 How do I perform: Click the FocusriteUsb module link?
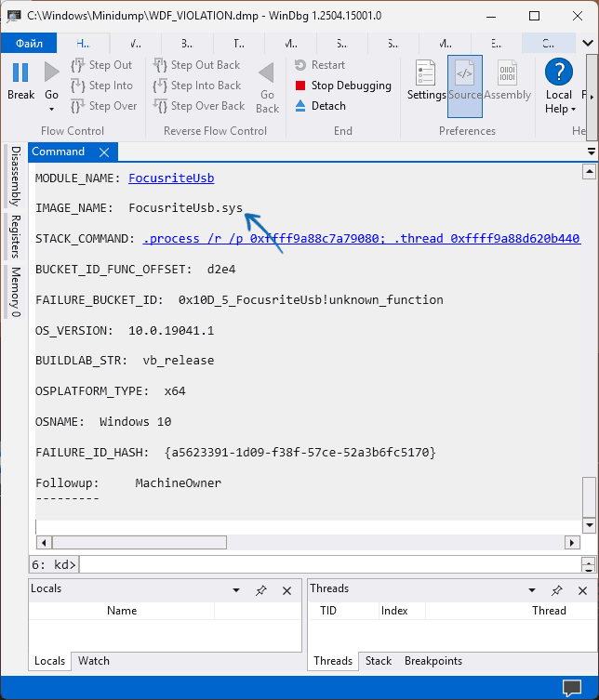coord(171,178)
